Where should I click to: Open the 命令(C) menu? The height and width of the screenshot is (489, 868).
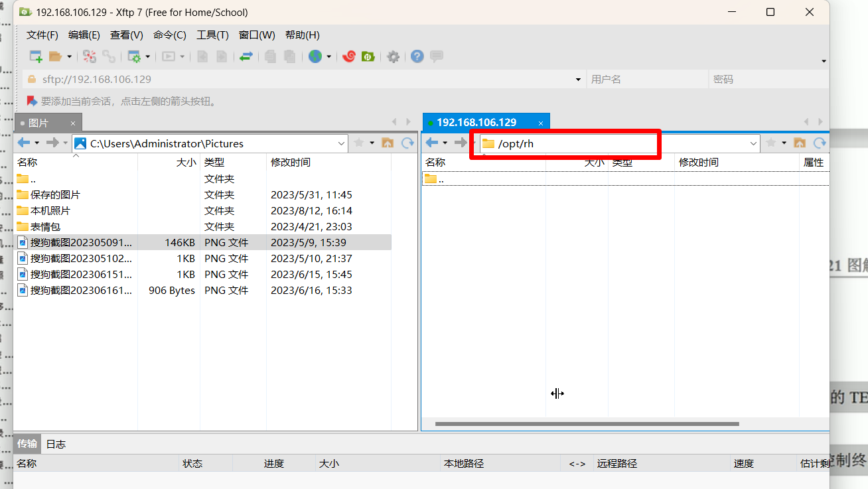pos(170,35)
